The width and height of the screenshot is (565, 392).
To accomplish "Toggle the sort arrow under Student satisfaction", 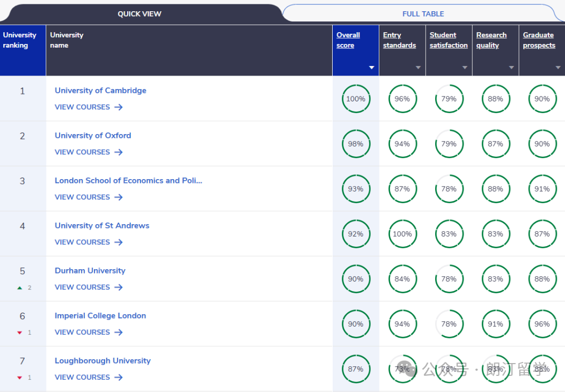I will (x=465, y=68).
